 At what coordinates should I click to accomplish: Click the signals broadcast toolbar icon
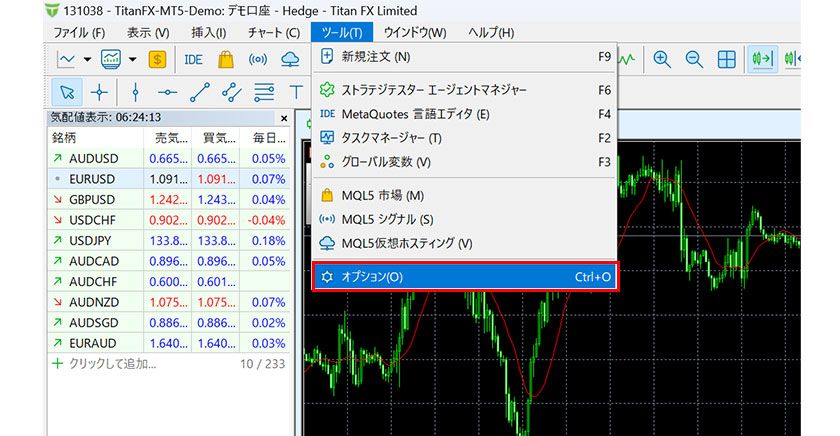pos(258,59)
